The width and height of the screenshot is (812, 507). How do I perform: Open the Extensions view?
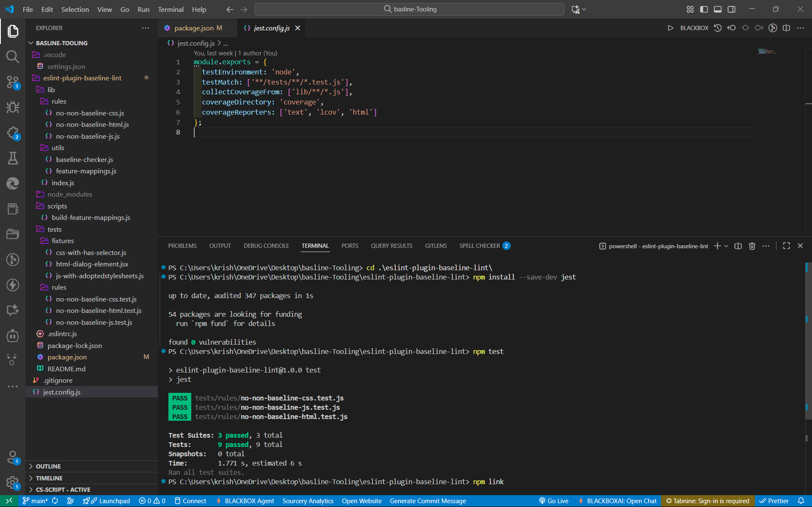[13, 133]
